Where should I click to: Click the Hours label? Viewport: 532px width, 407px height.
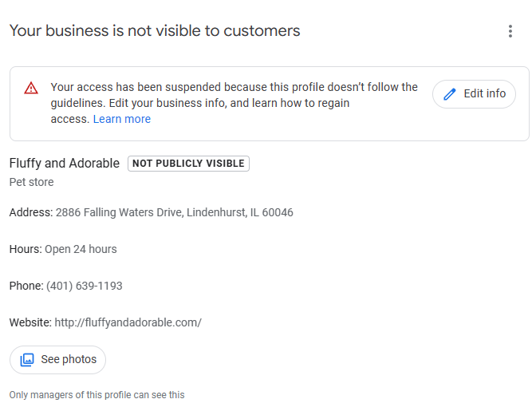coord(26,249)
